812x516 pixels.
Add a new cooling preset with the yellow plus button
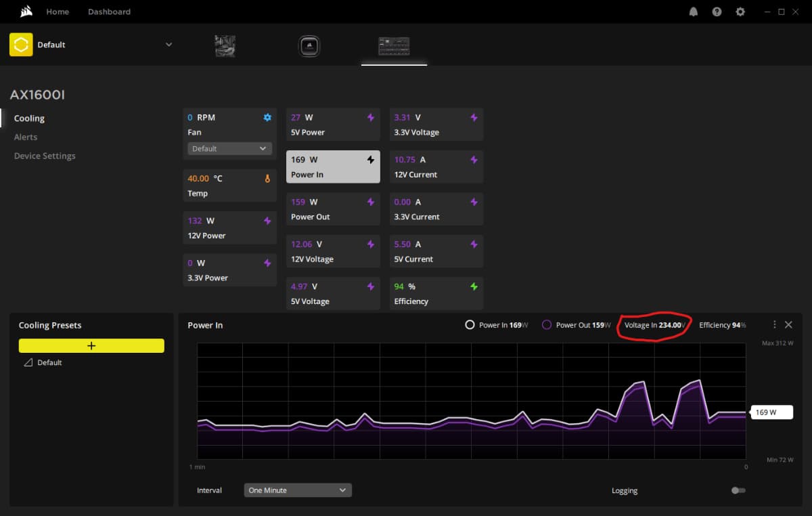point(91,345)
